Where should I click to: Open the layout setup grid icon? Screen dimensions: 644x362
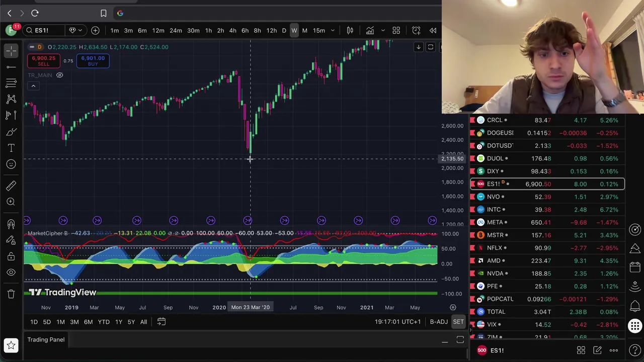click(396, 31)
